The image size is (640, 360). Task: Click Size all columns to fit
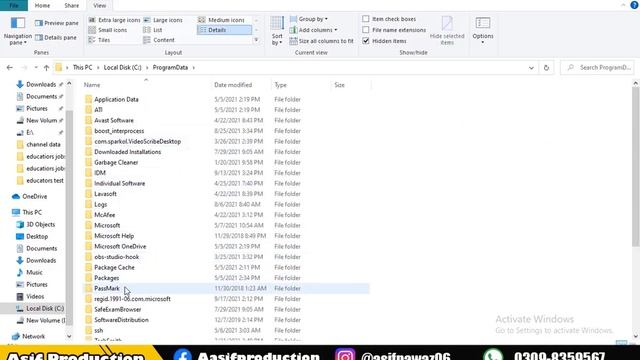(x=322, y=41)
